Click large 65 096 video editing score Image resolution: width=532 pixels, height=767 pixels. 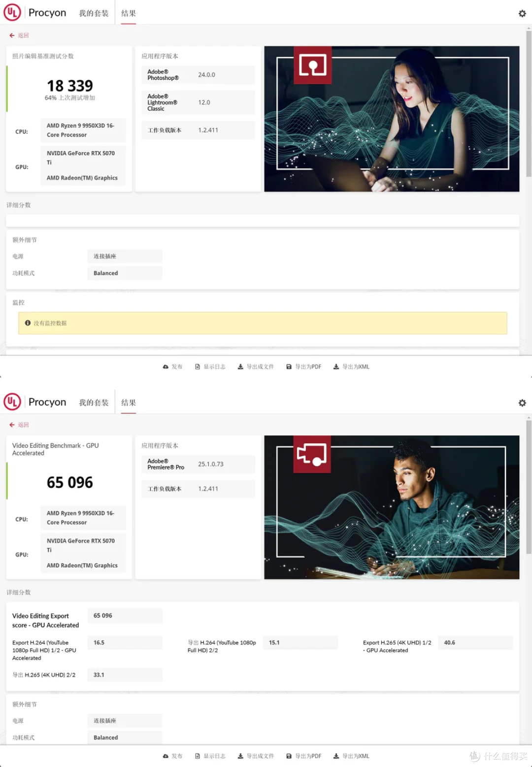(x=70, y=482)
